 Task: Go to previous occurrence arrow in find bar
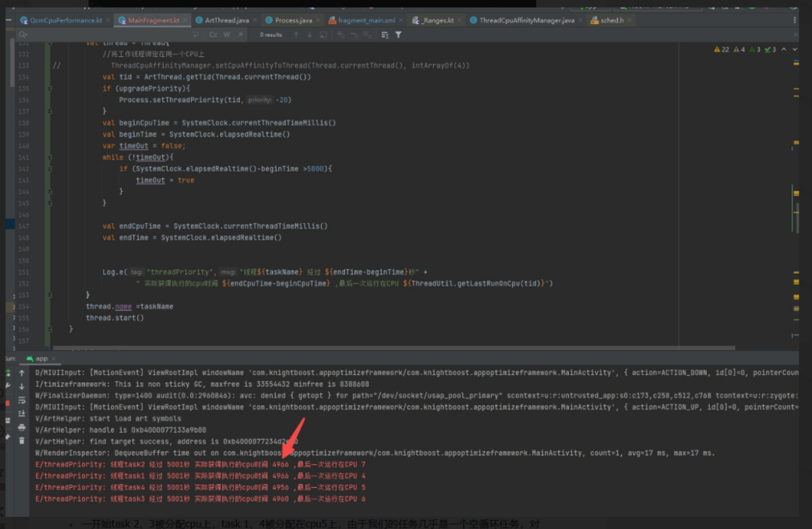pos(296,35)
